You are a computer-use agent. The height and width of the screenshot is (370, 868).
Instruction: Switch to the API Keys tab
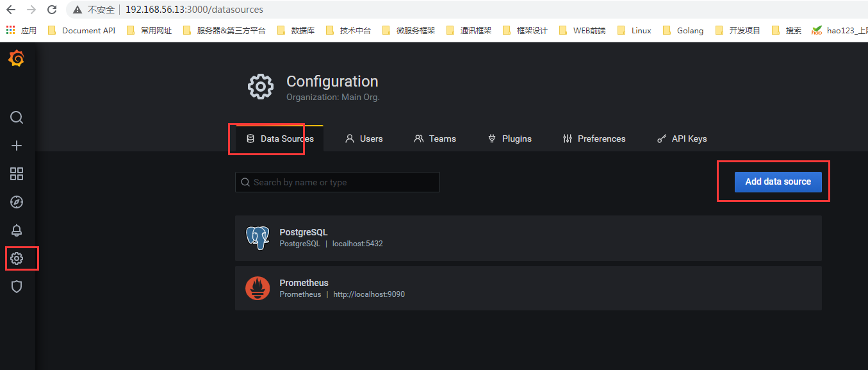click(x=682, y=139)
